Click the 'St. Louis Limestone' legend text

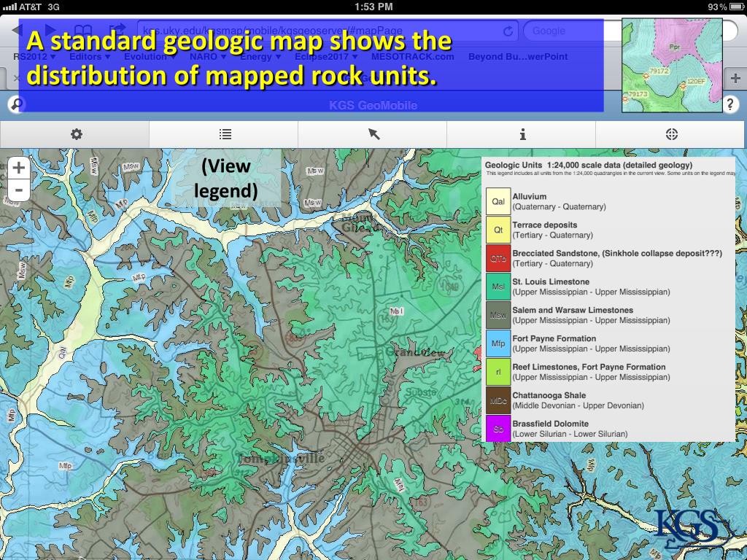(551, 281)
